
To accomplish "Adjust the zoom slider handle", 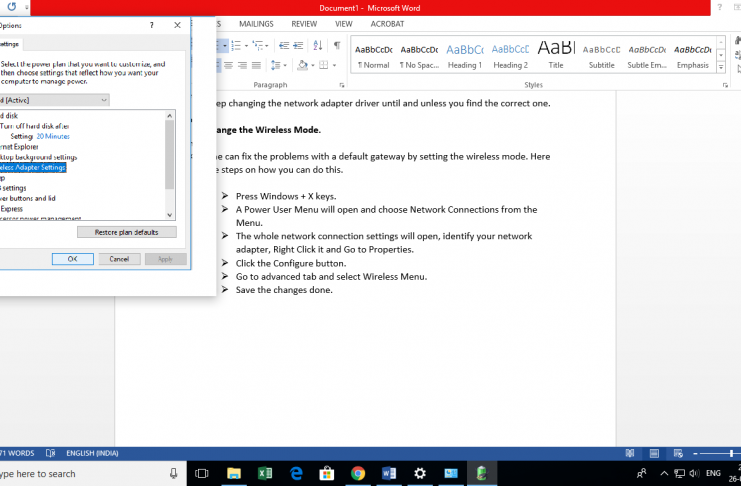I will pos(731,453).
